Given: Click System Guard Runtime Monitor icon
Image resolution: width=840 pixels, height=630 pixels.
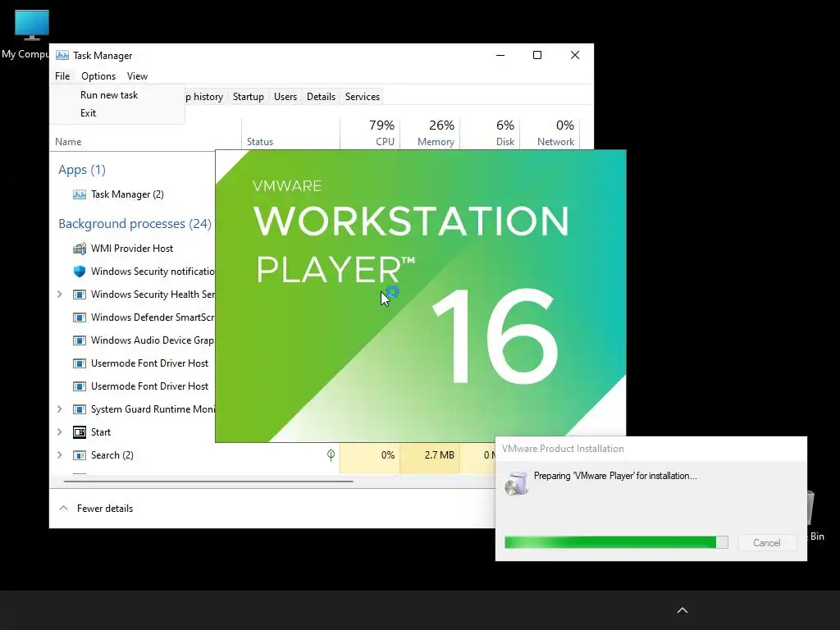Looking at the screenshot, I should (x=80, y=410).
